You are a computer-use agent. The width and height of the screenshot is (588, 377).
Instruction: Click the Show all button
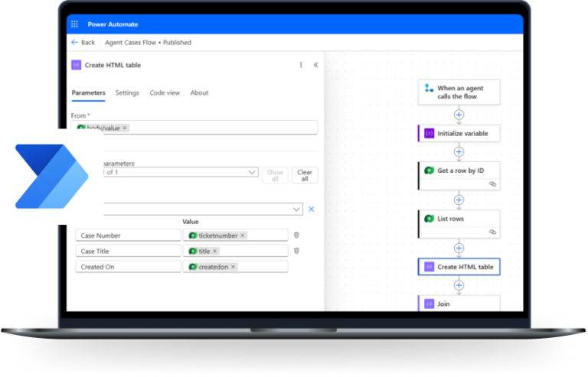275,175
